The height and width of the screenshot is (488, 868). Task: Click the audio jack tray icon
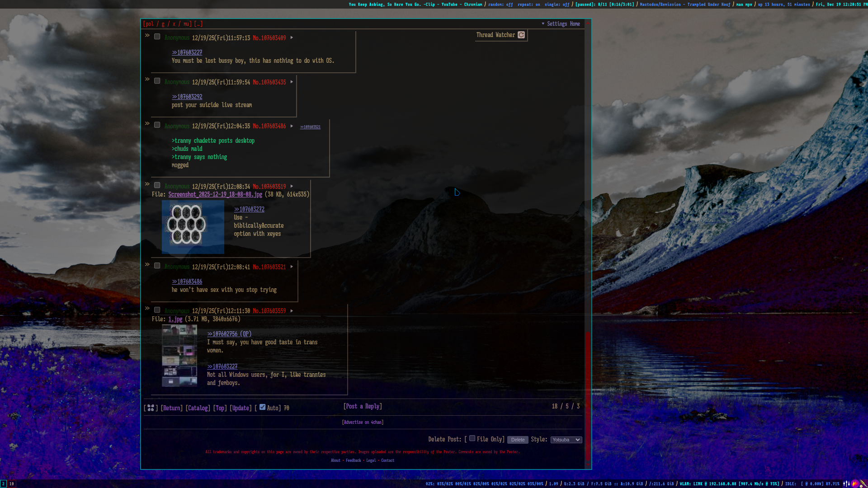863,483
